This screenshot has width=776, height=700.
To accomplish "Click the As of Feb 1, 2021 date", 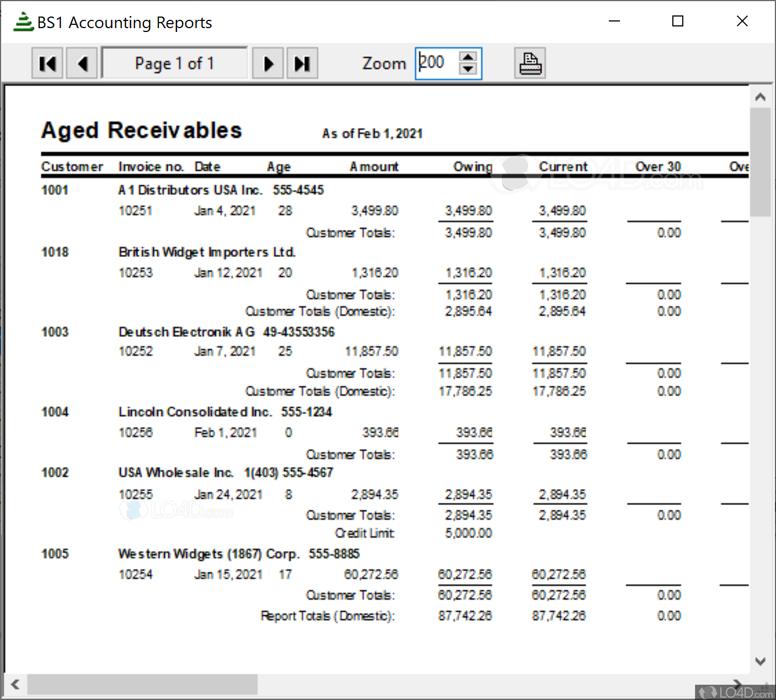I will [373, 134].
